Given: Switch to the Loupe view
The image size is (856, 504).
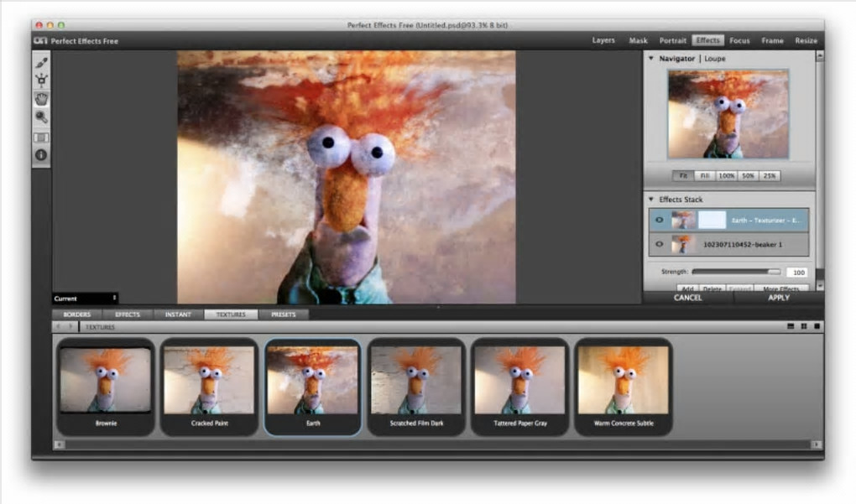Looking at the screenshot, I should tap(715, 59).
